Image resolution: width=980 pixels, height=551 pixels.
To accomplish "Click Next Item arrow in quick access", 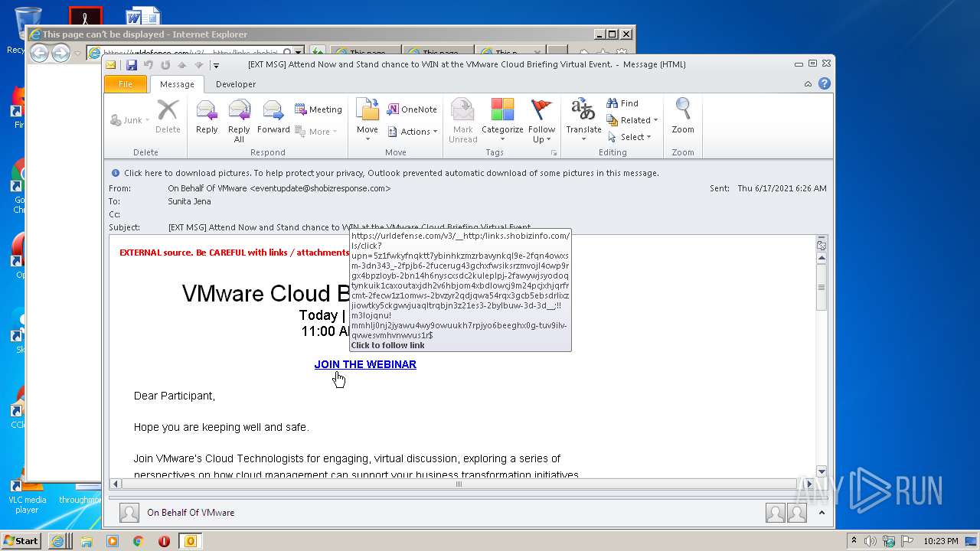I will 199,65.
